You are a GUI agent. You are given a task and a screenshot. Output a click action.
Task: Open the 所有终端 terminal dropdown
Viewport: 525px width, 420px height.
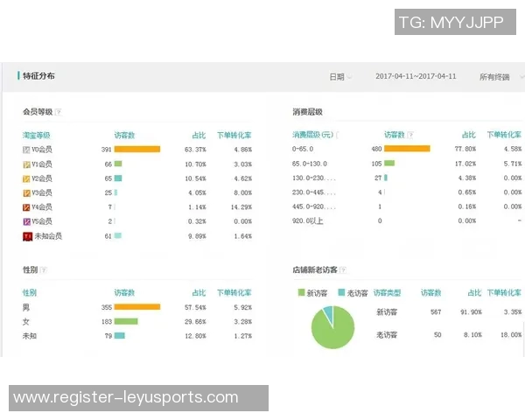[x=501, y=77]
